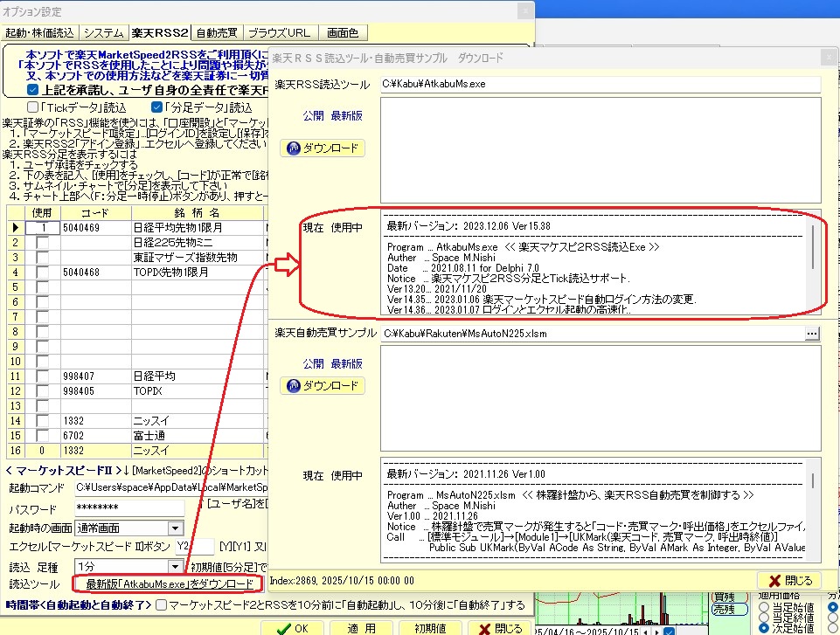Click the browse (...) button for MsAutoN225.xlsm
Viewport: 840px width, 635px height.
[x=812, y=333]
